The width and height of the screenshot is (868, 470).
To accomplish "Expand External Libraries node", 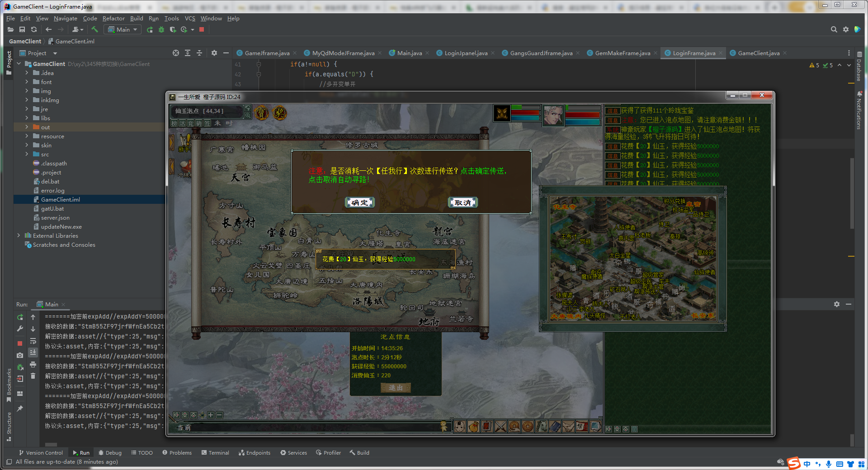I will [19, 235].
